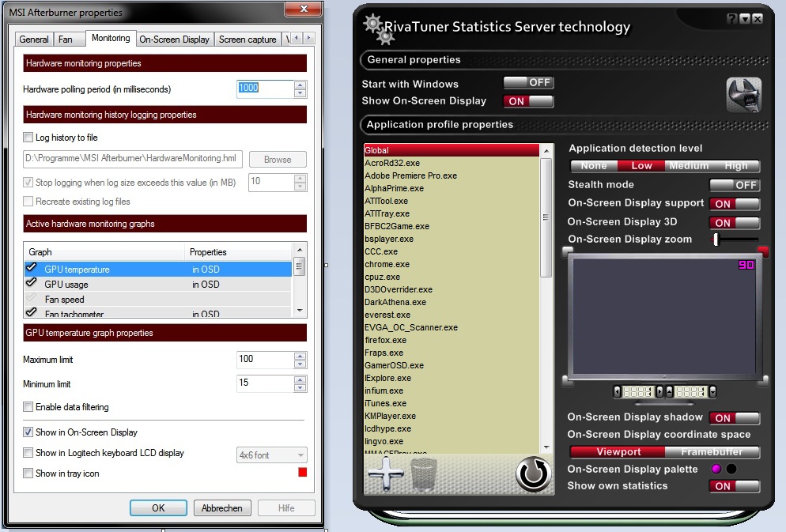
Task: Click hardware polling period input field
Action: 265,89
